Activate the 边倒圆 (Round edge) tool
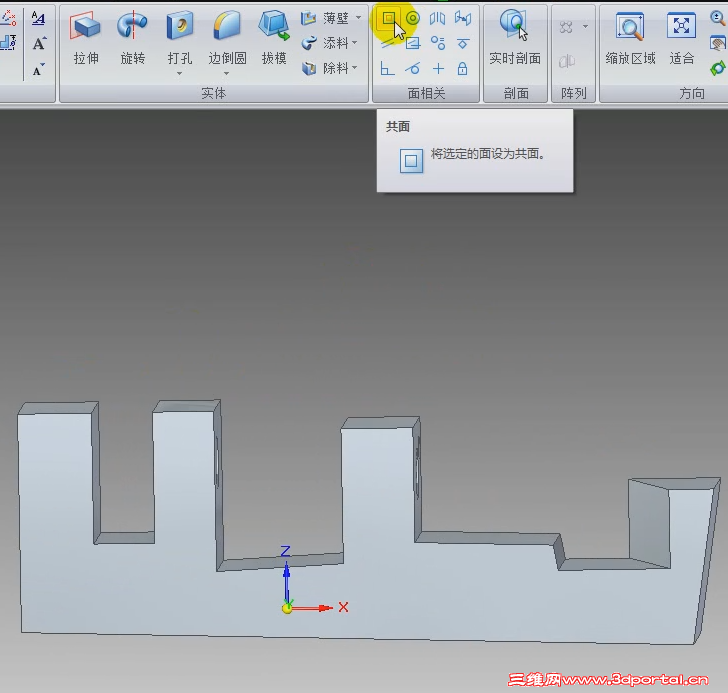 point(227,38)
